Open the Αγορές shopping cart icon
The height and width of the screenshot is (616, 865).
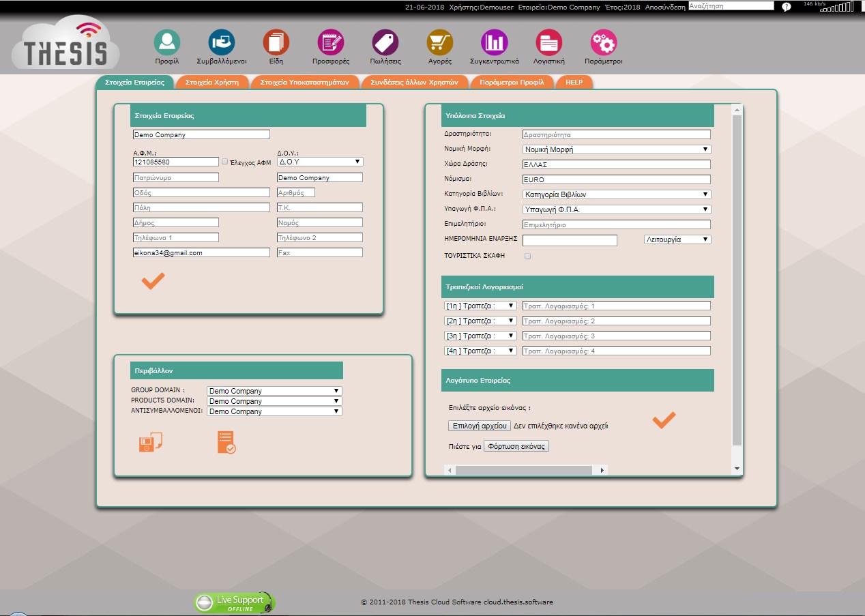439,42
